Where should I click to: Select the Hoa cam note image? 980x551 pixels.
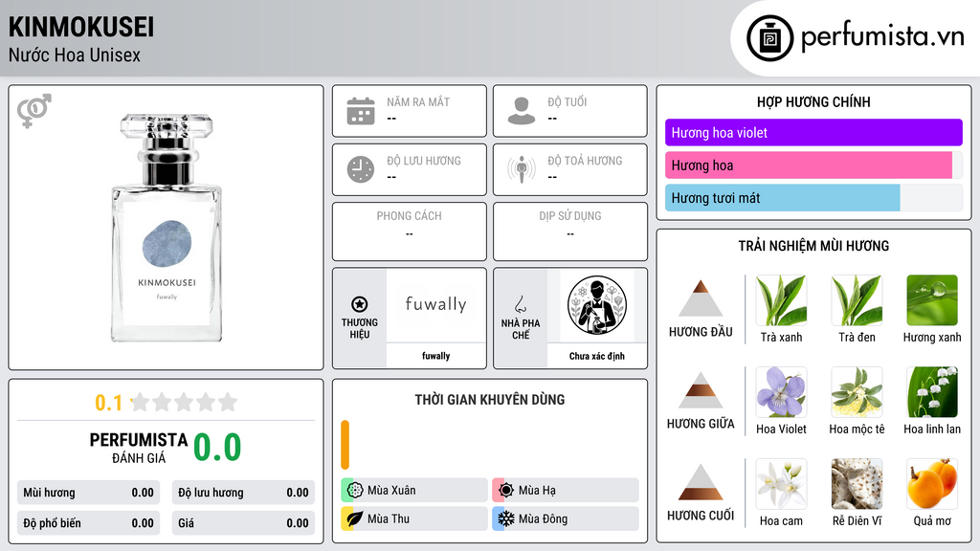(781, 484)
